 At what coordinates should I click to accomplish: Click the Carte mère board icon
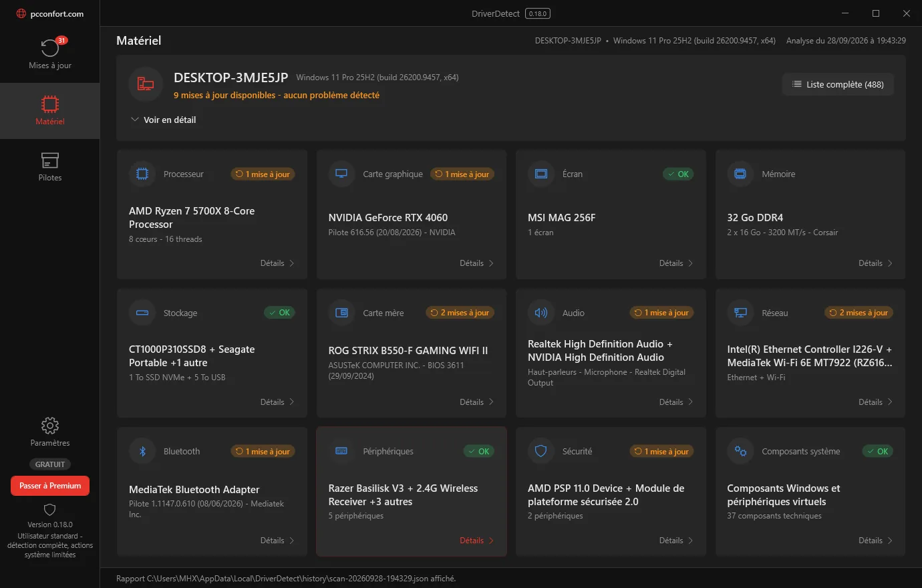pos(341,313)
